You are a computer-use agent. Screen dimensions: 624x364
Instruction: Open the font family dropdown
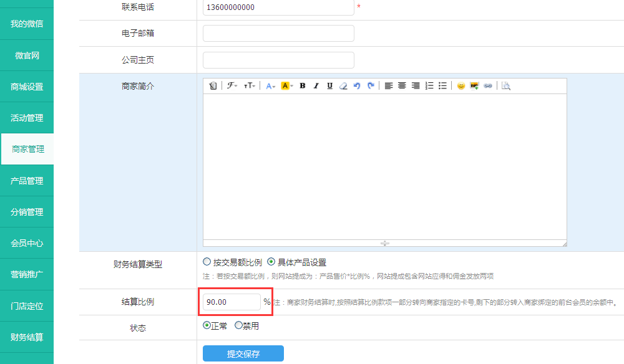click(x=232, y=86)
